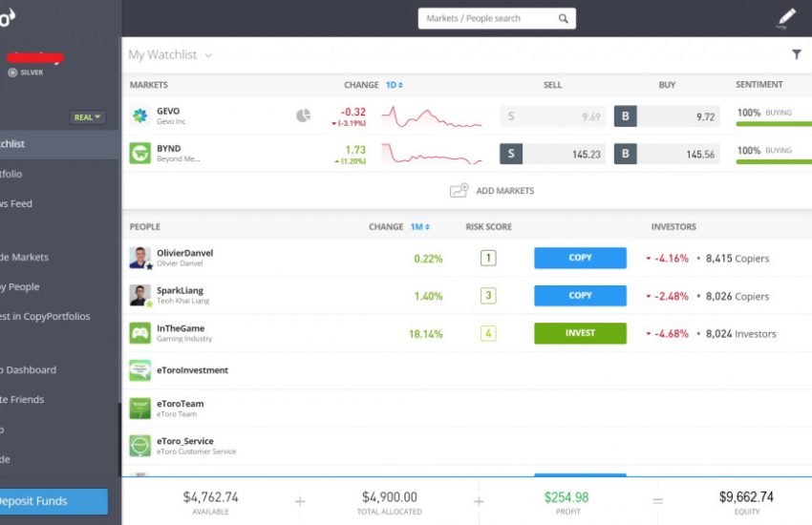Open the pencil edit icon in header

(786, 18)
